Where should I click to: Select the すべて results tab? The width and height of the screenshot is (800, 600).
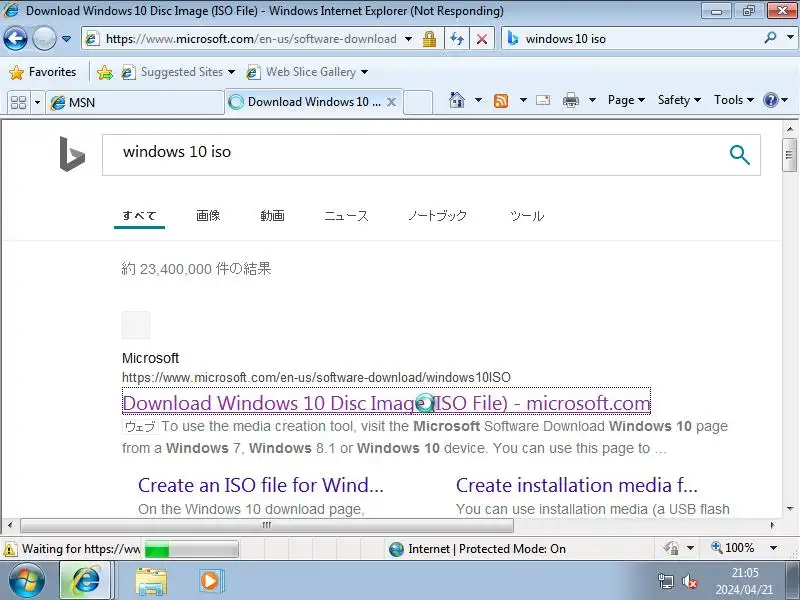click(x=139, y=216)
